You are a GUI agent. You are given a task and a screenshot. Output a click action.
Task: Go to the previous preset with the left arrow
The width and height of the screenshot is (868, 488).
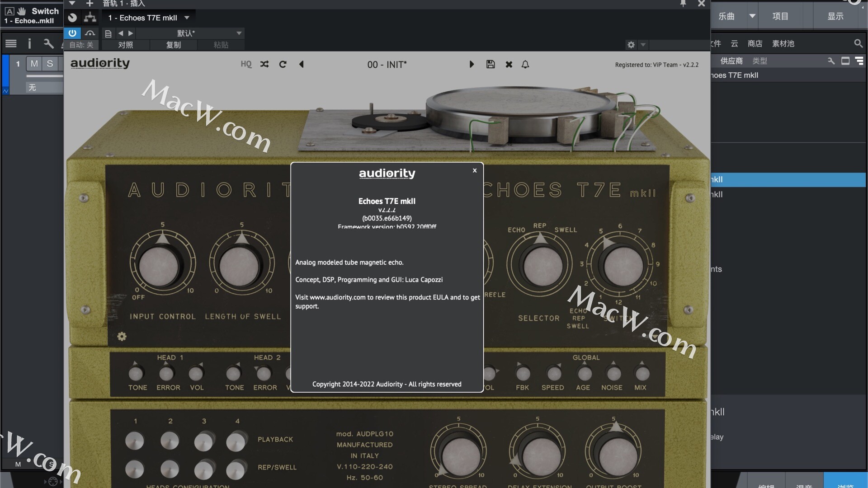click(x=302, y=64)
